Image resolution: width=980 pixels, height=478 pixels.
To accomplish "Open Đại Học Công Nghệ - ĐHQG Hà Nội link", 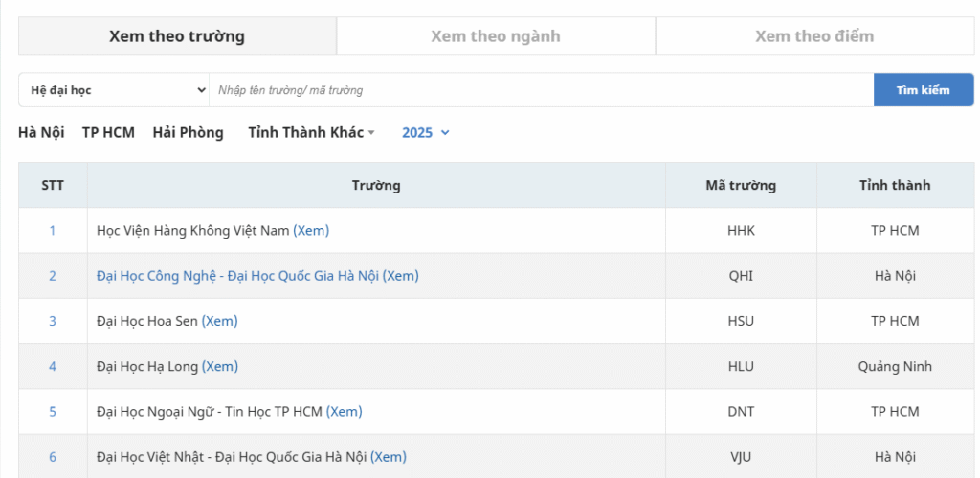I will point(257,276).
